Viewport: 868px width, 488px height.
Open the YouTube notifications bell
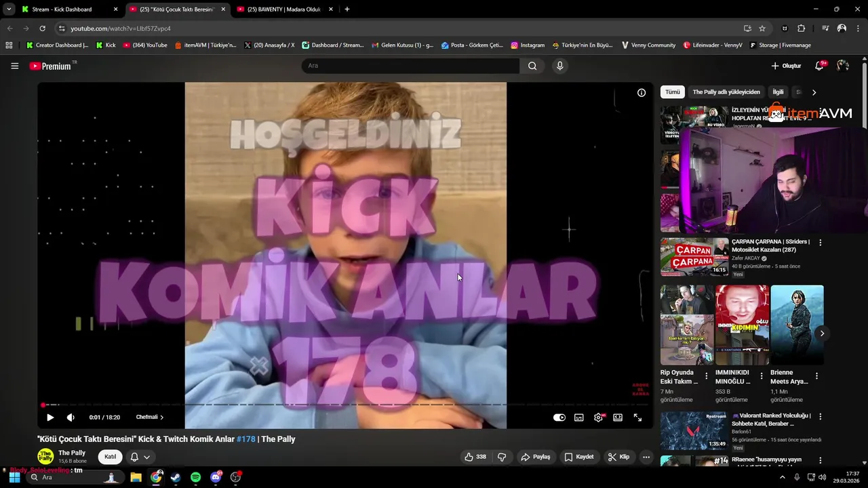[x=820, y=66]
